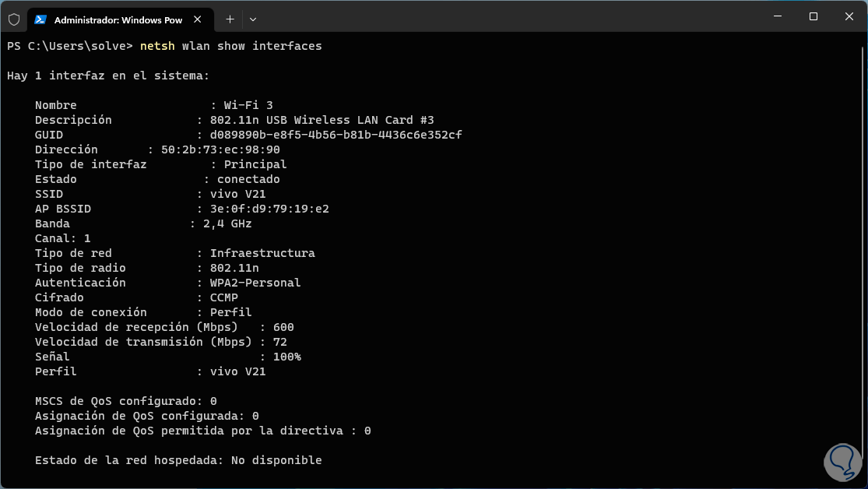Expand the new tab profile dropdown chevron
Image resolution: width=868 pixels, height=489 pixels.
coord(253,19)
